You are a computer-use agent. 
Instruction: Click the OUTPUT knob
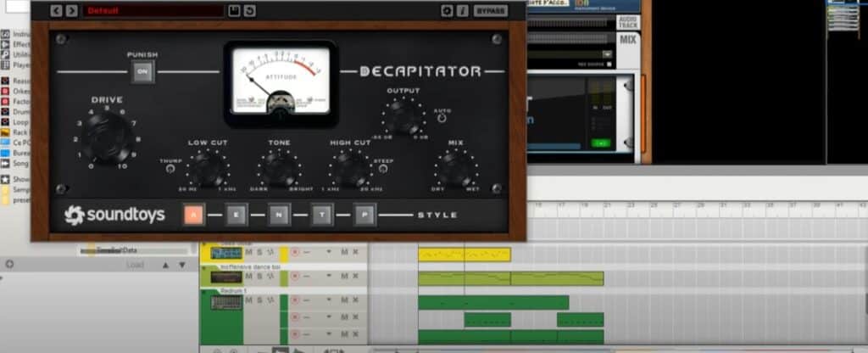[x=403, y=116]
